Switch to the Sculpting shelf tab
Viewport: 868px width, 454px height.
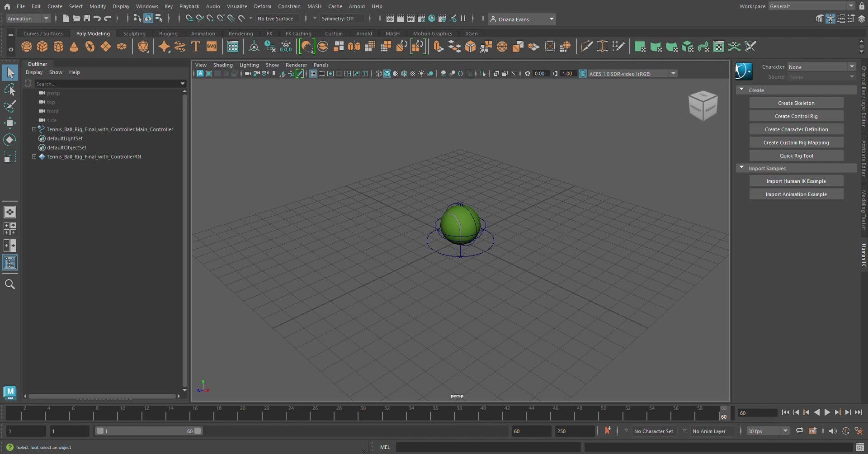tap(134, 33)
